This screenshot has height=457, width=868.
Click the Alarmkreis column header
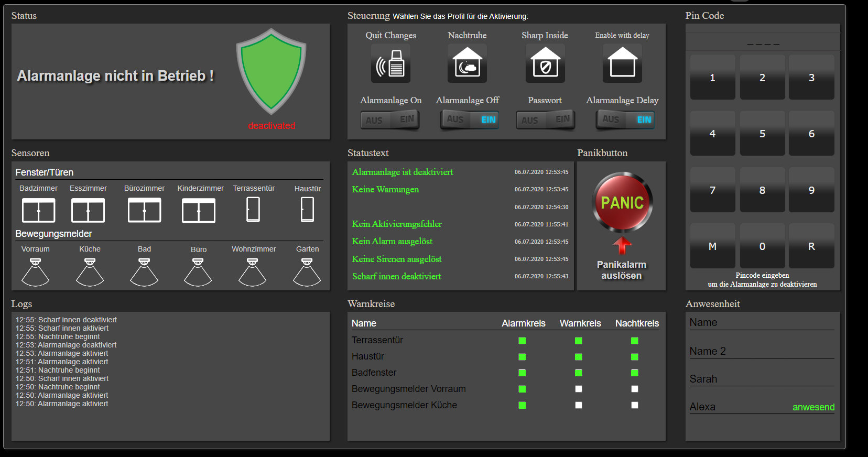(x=524, y=323)
